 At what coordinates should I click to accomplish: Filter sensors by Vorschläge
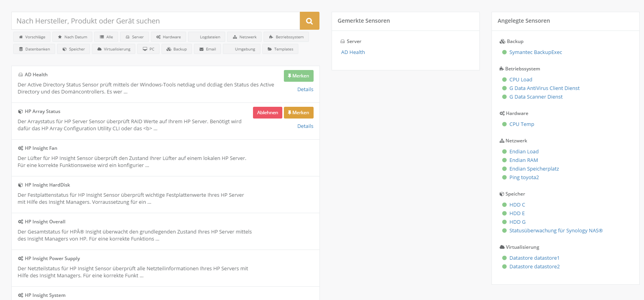pyautogui.click(x=32, y=37)
